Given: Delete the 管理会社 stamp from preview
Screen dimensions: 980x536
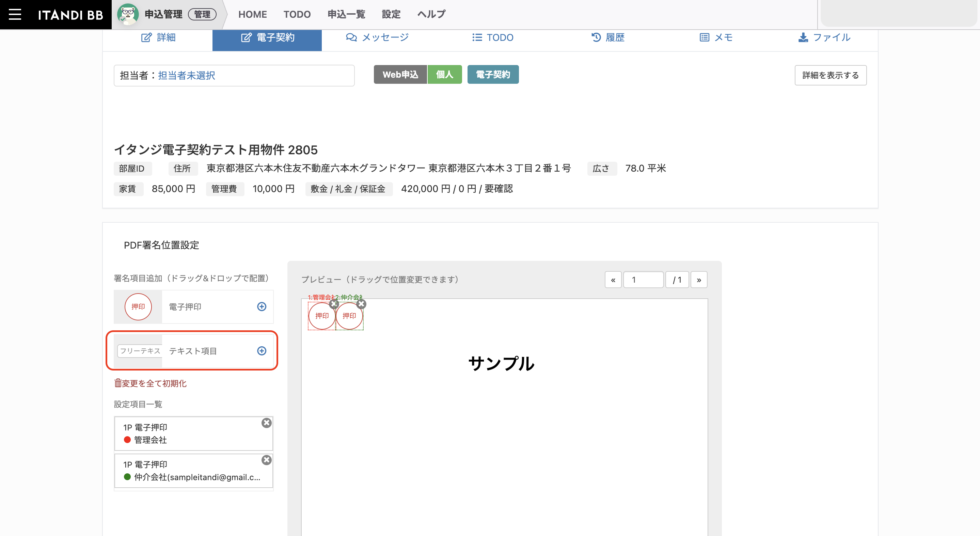Looking at the screenshot, I should (x=334, y=304).
